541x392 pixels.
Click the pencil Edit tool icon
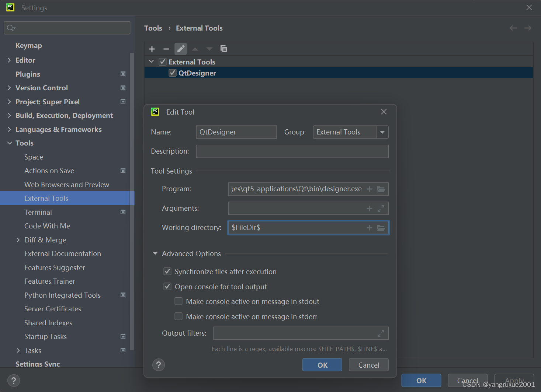click(181, 49)
